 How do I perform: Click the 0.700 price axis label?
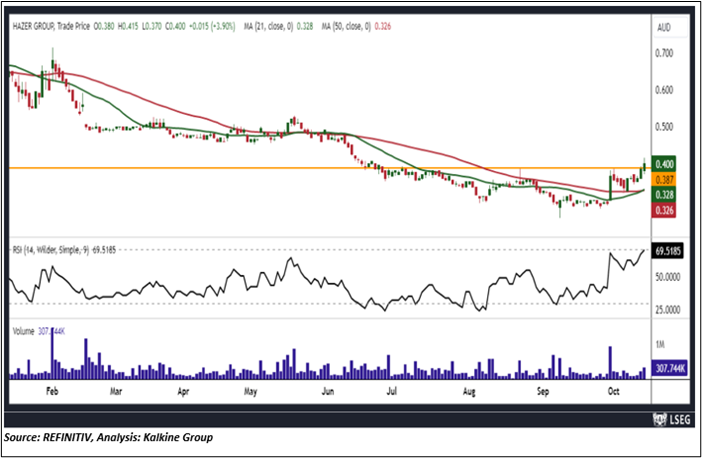[x=664, y=53]
